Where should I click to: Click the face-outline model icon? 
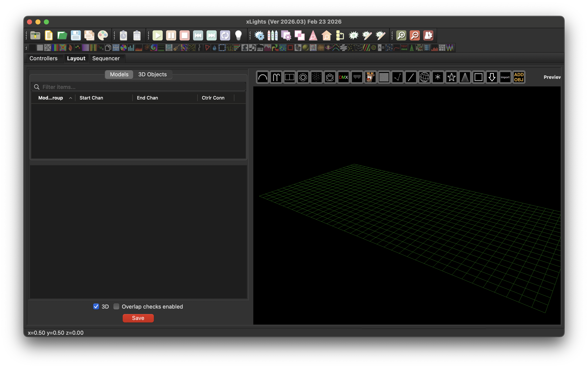click(x=330, y=77)
